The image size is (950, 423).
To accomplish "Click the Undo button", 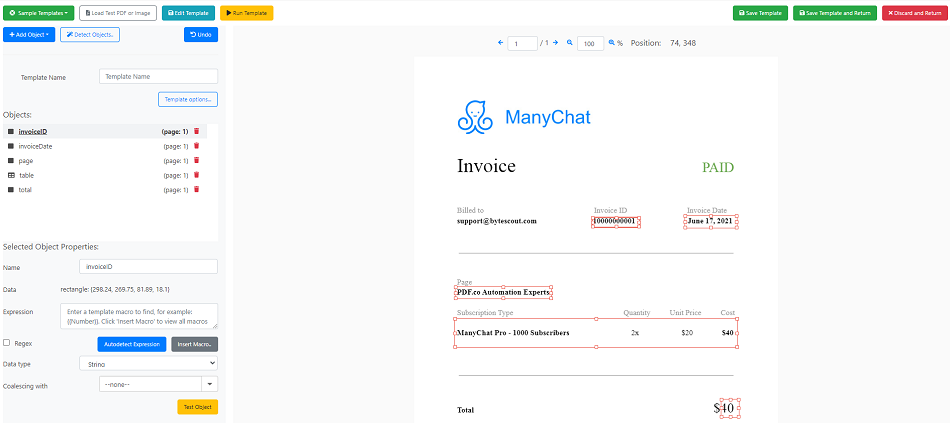I will click(201, 35).
